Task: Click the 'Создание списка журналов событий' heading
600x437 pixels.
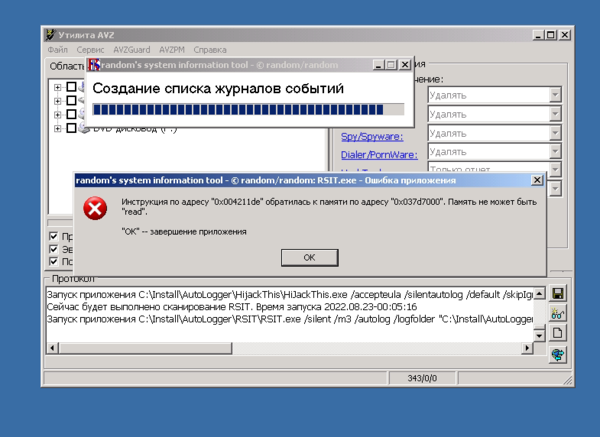Action: click(218, 88)
